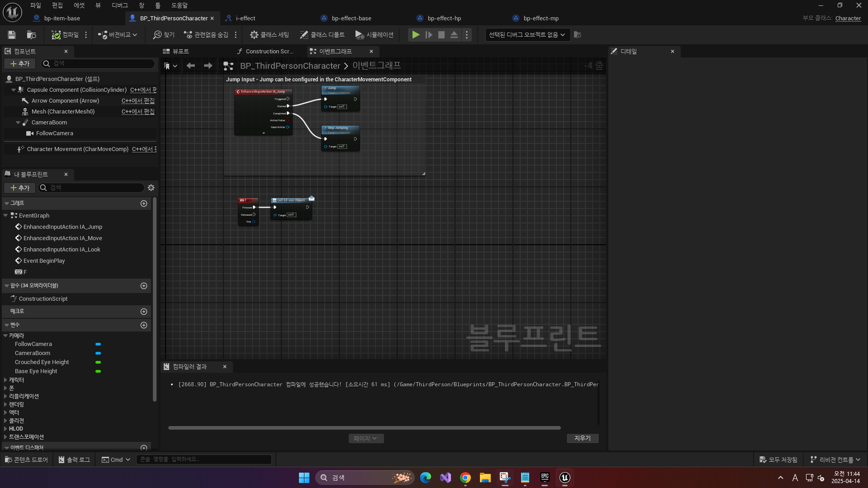The image size is (868, 488).
Task: Open the 편집 menu
Action: (x=57, y=5)
